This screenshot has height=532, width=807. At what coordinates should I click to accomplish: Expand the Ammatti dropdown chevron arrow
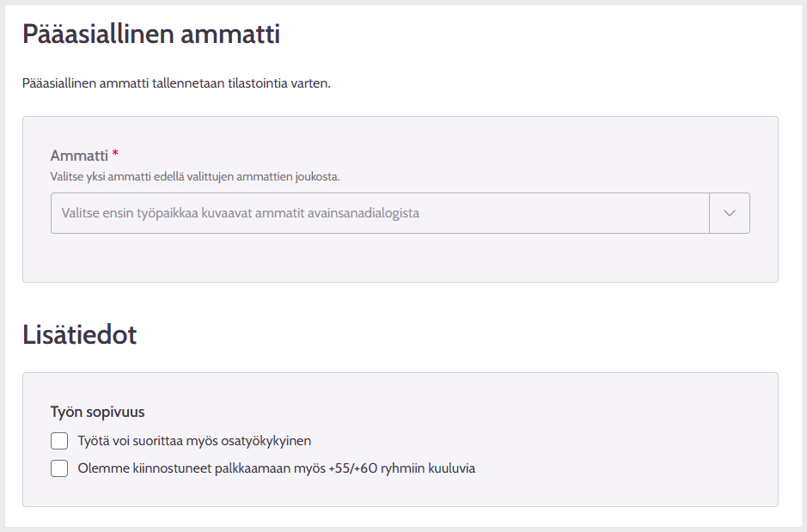point(730,213)
